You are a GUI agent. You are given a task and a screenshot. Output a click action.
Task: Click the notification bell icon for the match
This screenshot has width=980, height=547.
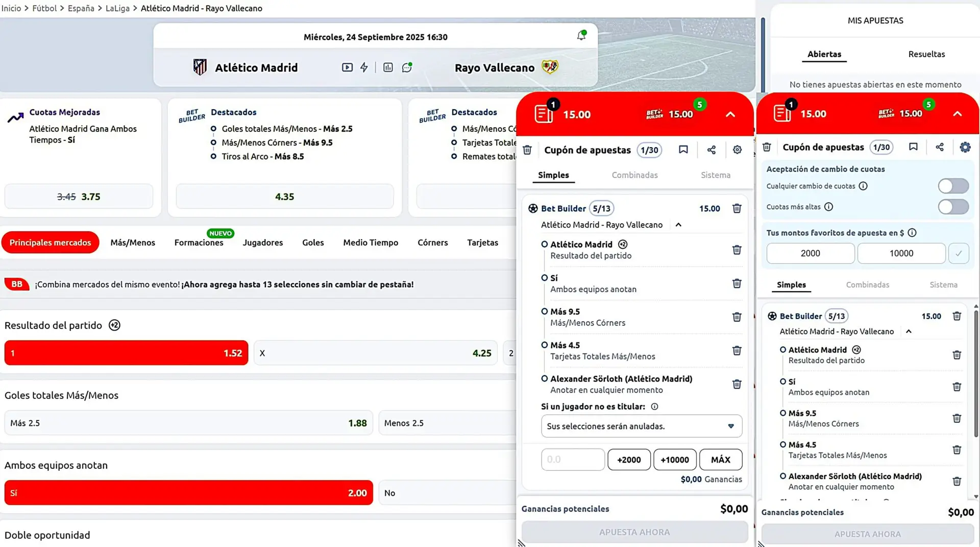click(581, 36)
